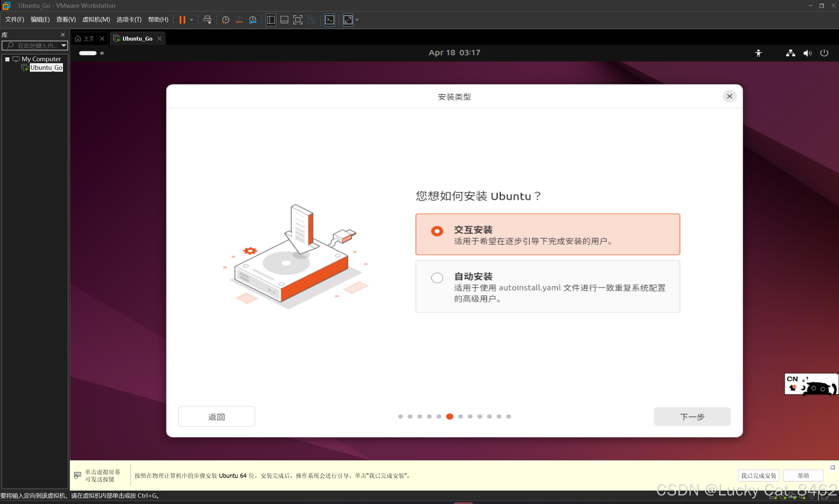
Task: Click 下一步 next button
Action: click(x=692, y=416)
